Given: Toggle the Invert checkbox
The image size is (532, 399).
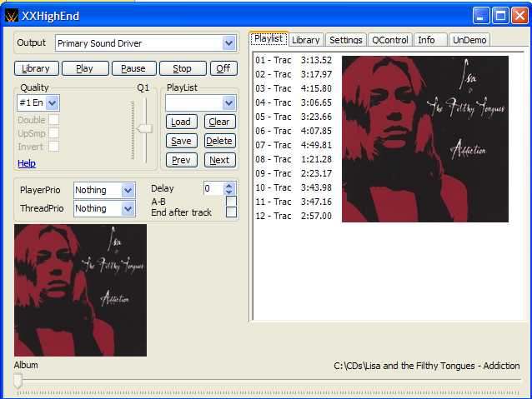Looking at the screenshot, I should click(x=53, y=147).
